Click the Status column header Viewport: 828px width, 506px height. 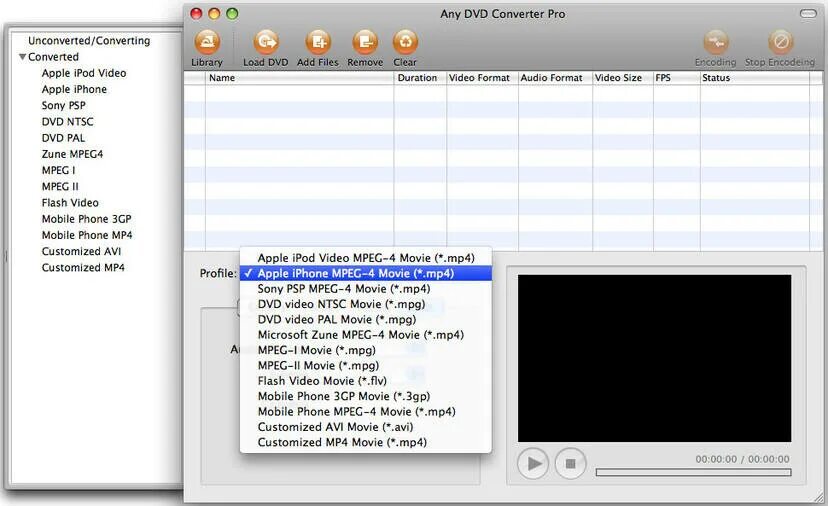click(755, 78)
